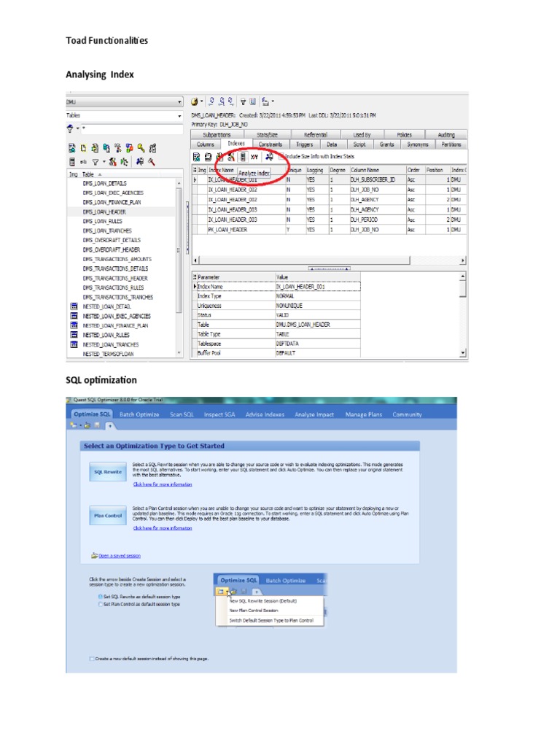Select the Batch Optimize tab

coord(139,414)
